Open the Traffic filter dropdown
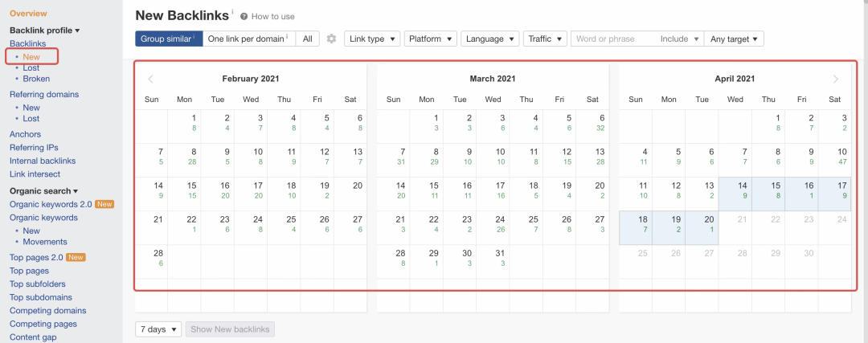 click(x=545, y=39)
